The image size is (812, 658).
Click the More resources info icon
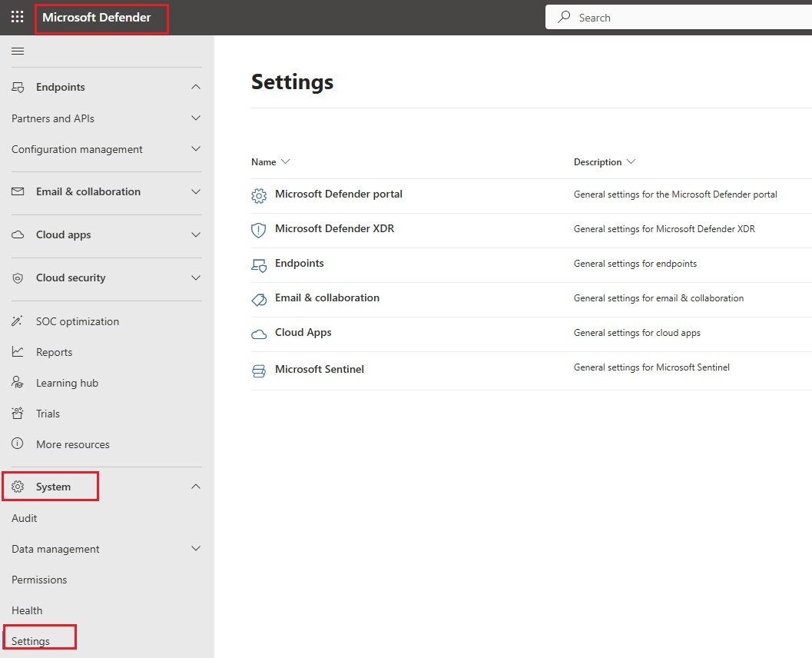tap(17, 444)
